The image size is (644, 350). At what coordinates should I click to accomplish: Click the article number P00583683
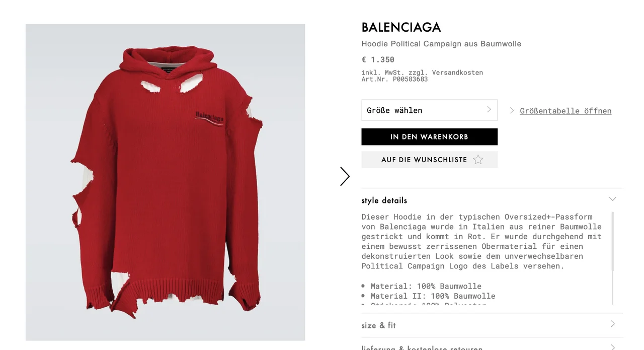pos(411,79)
